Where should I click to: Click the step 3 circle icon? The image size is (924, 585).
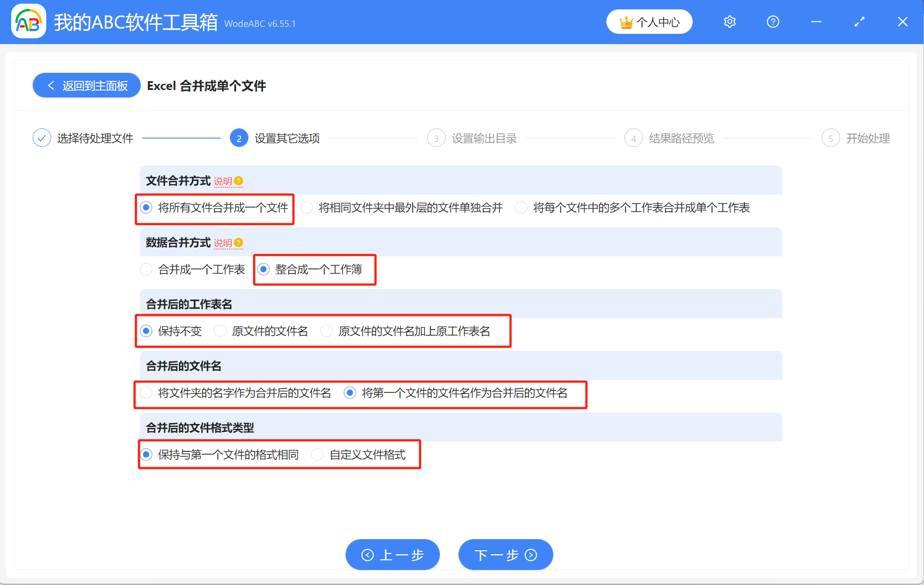[436, 139]
